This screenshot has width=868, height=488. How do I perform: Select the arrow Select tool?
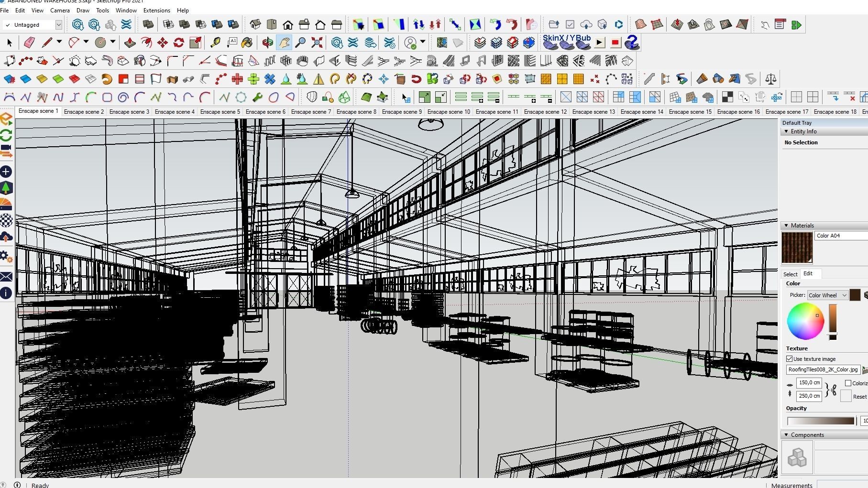click(x=9, y=43)
